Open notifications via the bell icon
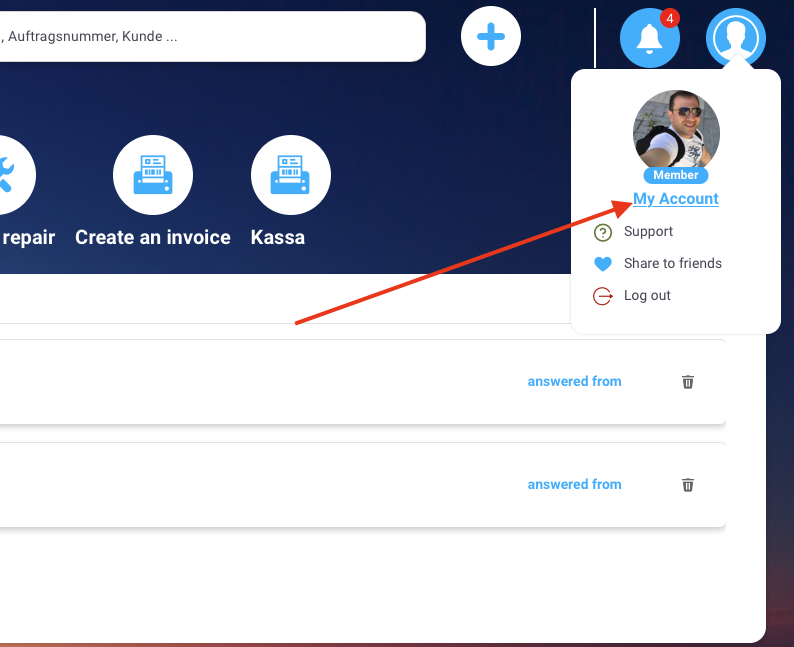Viewport: 794px width, 647px height. [650, 38]
